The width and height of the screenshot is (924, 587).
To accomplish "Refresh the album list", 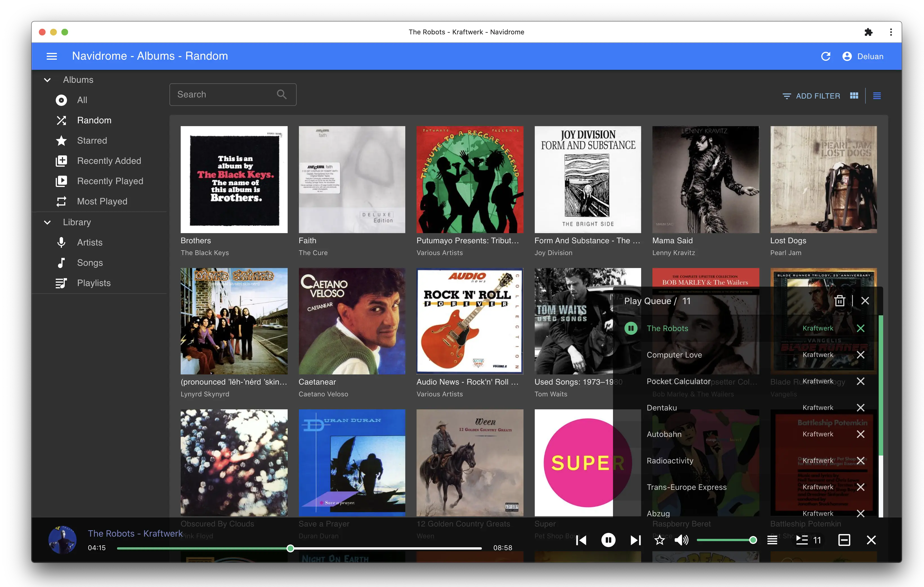I will tap(826, 56).
